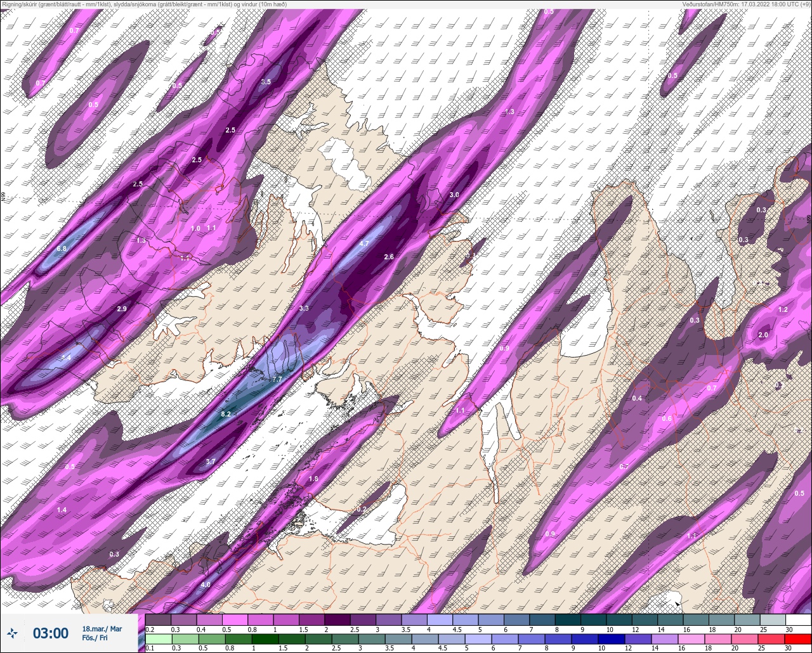This screenshot has width=812, height=653.
Task: Pick the top-row pink swatch labeled 0.5
Action: pos(235,619)
